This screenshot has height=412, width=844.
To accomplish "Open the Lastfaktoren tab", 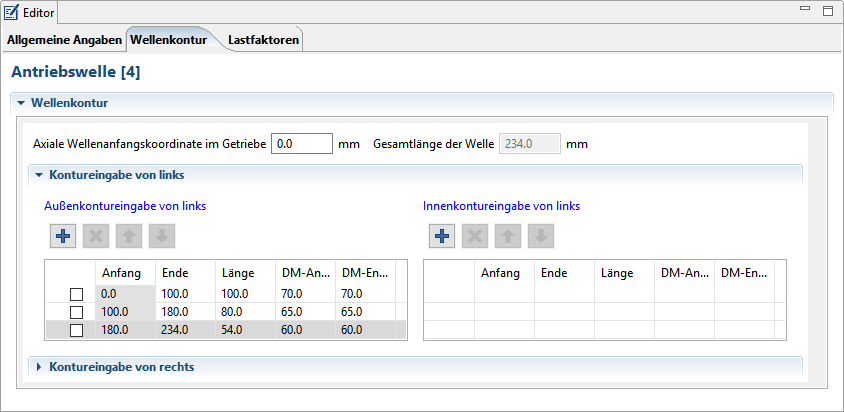I will coord(263,40).
